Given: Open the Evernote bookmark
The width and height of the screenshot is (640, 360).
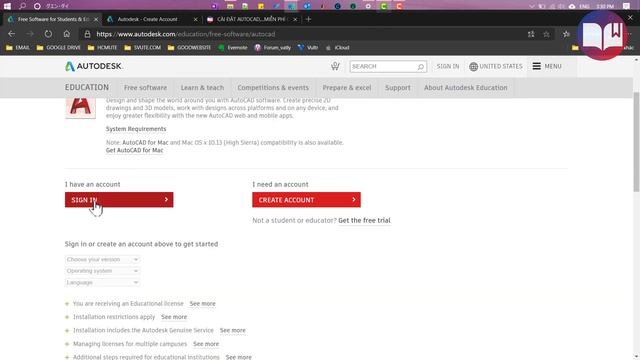Looking at the screenshot, I should (x=233, y=48).
